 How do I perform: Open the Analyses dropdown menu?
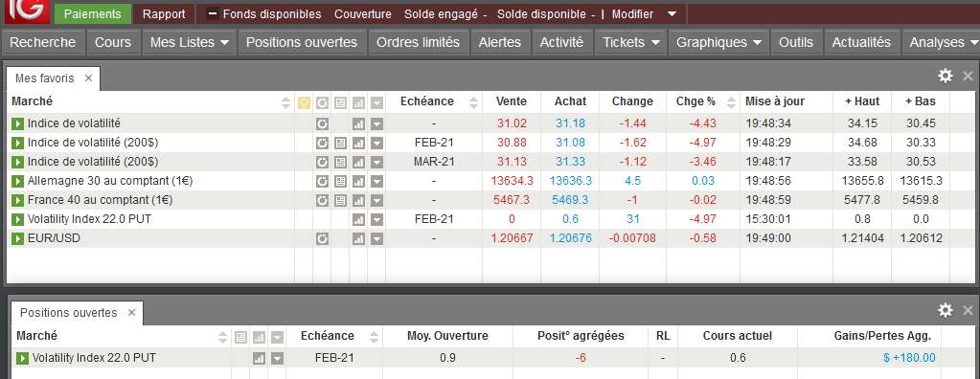(942, 42)
